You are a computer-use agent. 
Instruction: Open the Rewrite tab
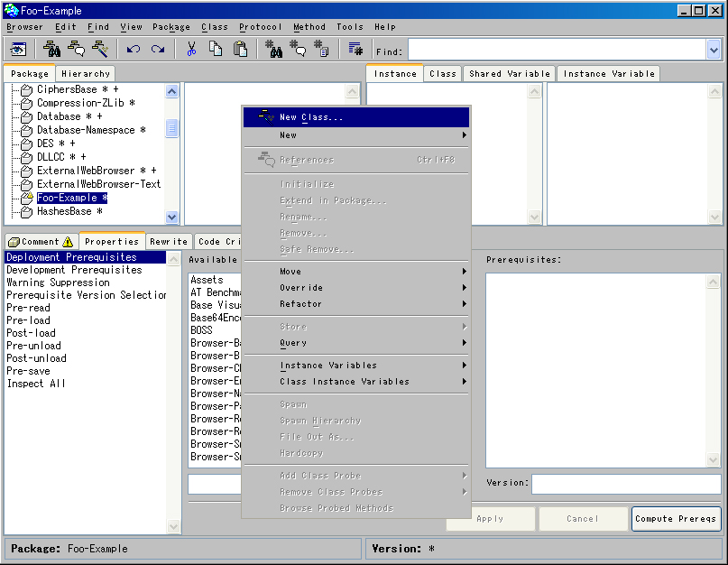click(x=169, y=242)
